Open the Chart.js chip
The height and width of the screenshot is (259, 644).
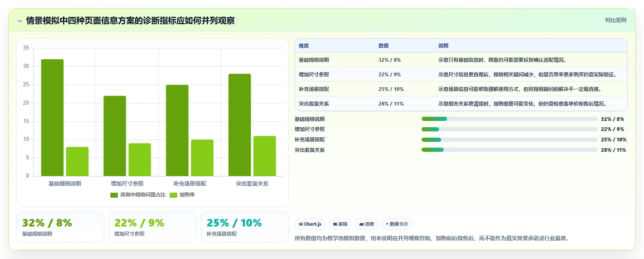[310, 224]
